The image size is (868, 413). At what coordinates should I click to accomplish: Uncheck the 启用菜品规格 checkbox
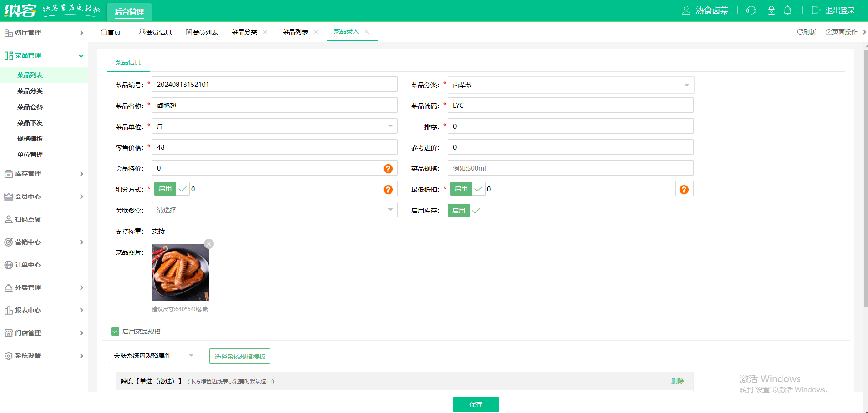tap(115, 332)
